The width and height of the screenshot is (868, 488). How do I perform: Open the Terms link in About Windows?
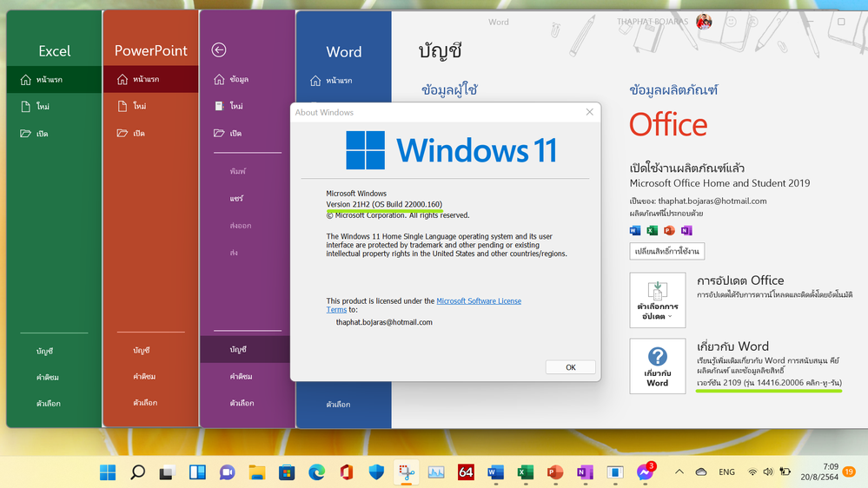[x=336, y=310]
